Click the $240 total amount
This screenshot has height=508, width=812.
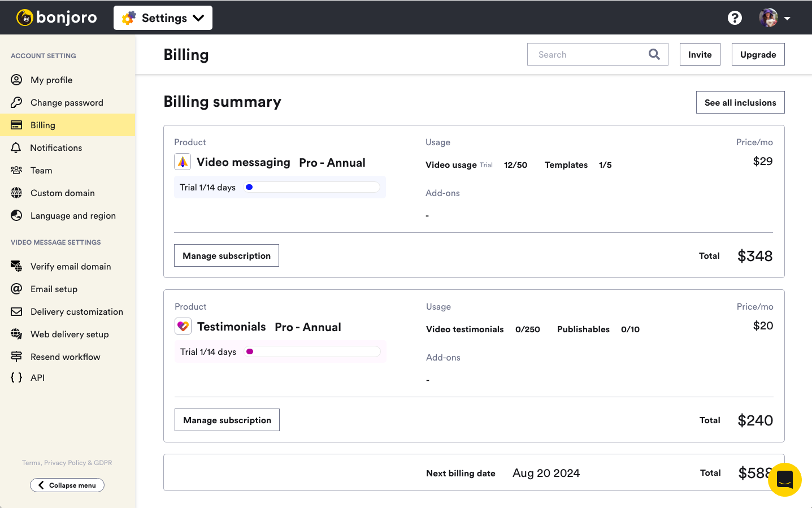click(755, 420)
